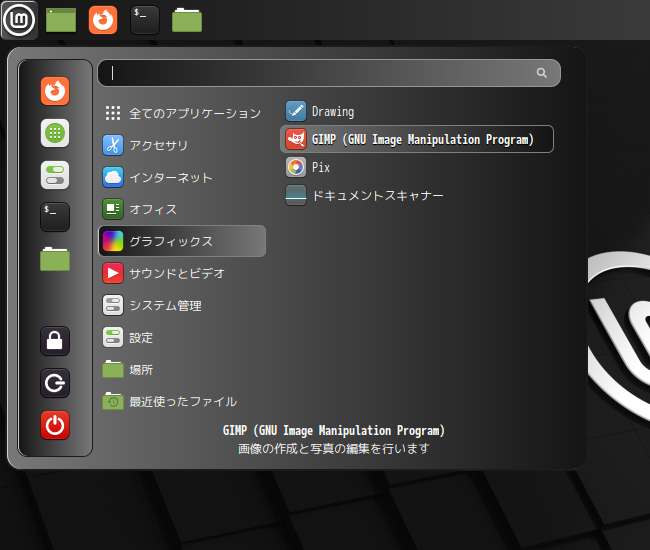The width and height of the screenshot is (650, 550).
Task: Launch the Pix image viewer
Action: click(x=417, y=167)
